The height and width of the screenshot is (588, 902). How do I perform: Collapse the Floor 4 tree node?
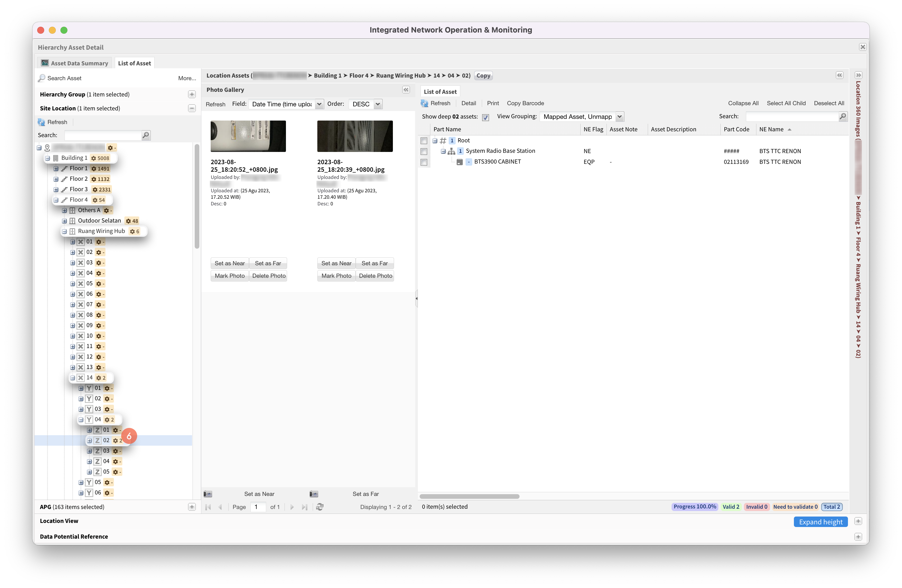(56, 200)
